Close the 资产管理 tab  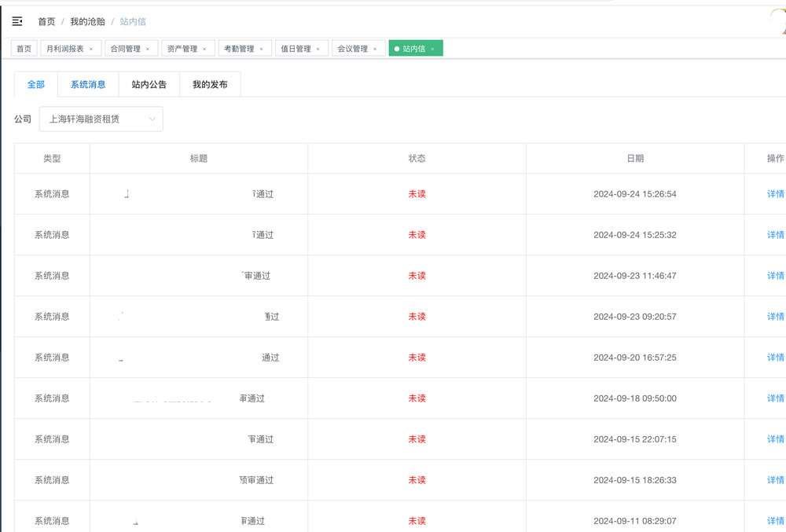click(x=204, y=49)
